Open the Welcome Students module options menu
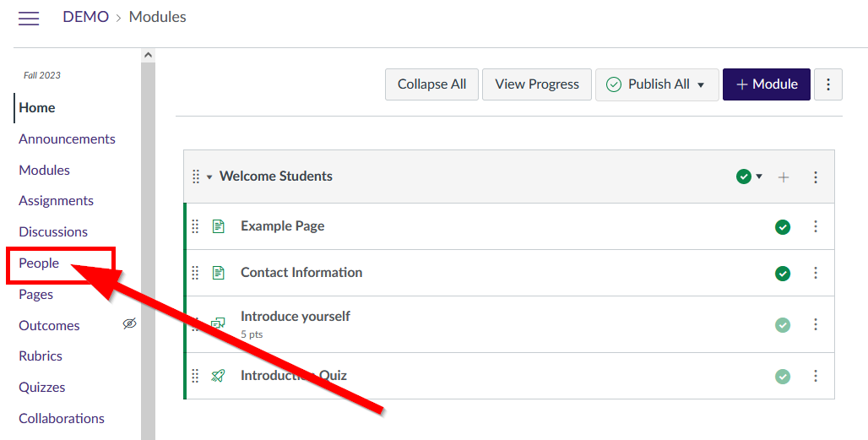This screenshot has width=868, height=440. 816,177
